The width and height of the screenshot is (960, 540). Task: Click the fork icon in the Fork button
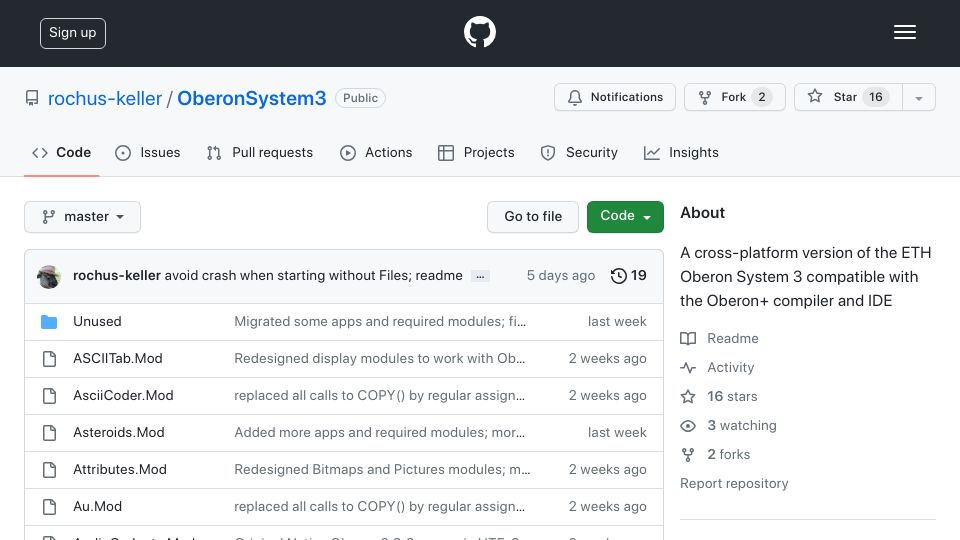tap(705, 97)
